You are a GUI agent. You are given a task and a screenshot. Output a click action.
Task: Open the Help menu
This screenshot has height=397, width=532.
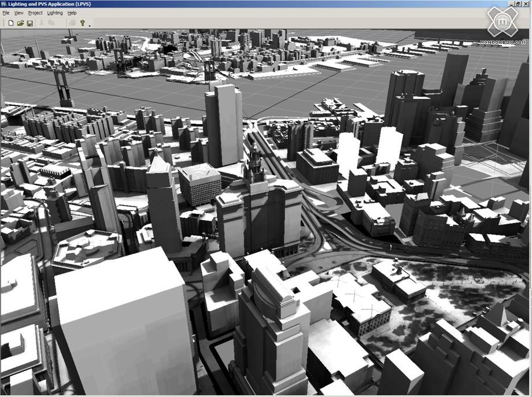(72, 13)
